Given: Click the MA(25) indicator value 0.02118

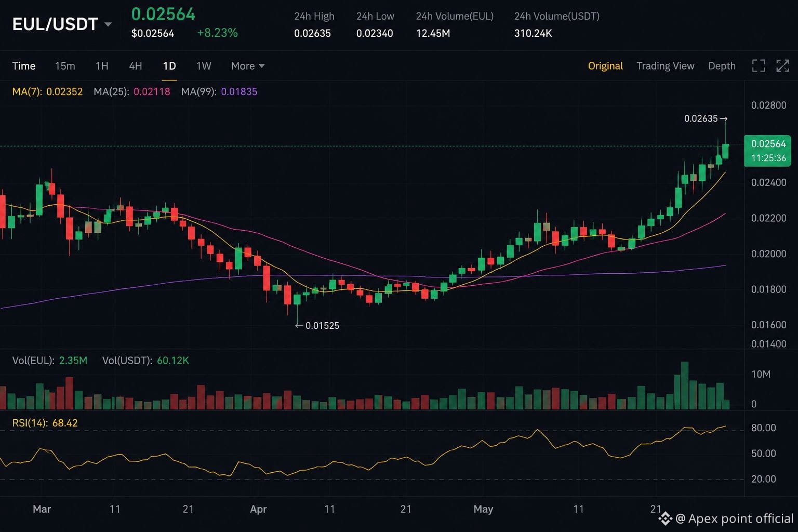Looking at the screenshot, I should tap(152, 91).
